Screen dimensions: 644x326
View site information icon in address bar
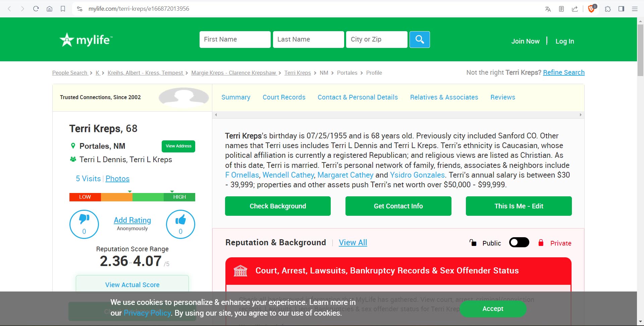pos(79,9)
